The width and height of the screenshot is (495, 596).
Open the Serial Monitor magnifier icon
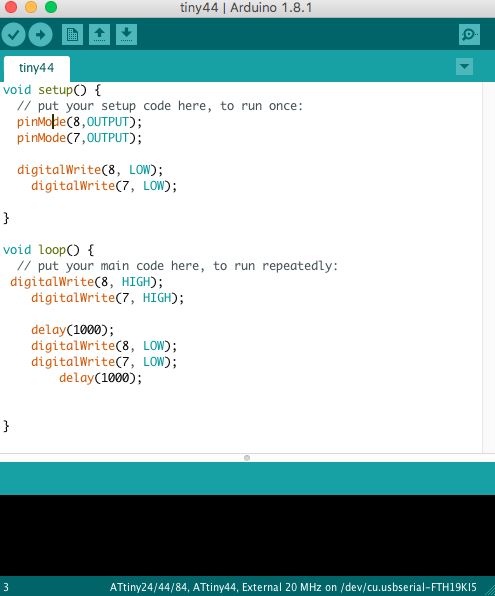click(x=469, y=35)
